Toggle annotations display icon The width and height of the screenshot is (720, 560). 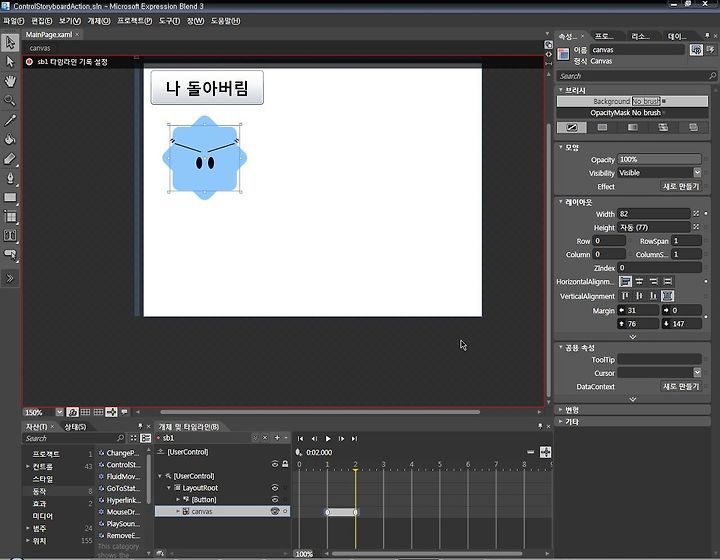[x=124, y=412]
